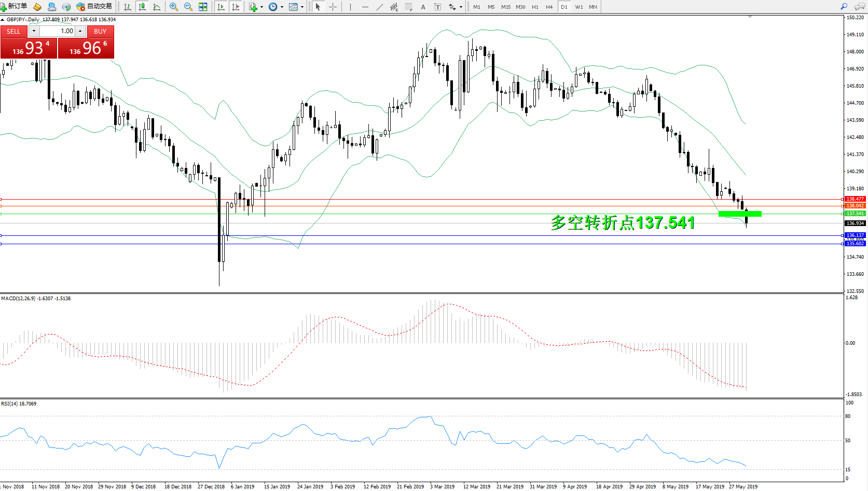Select the crosshair cursor tool
The height and width of the screenshot is (491, 868).
tap(333, 7)
